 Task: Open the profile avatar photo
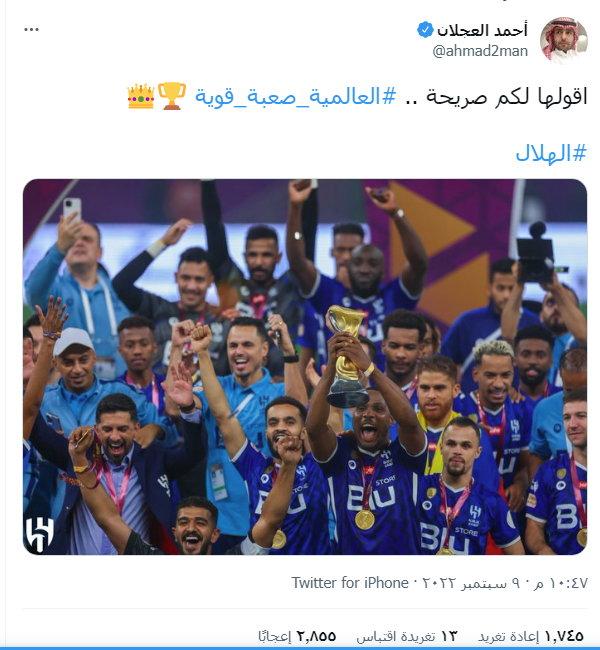pyautogui.click(x=564, y=41)
